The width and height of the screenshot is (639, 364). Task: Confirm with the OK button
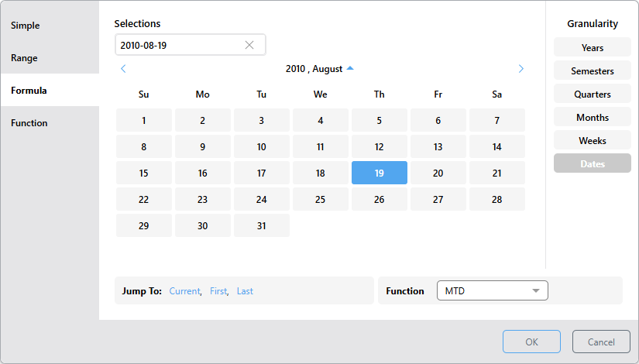tap(531, 342)
